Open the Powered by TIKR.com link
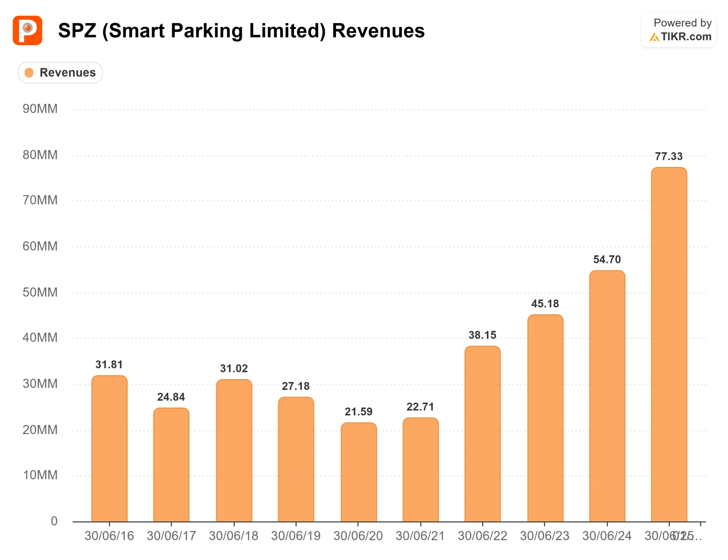Viewport: 728px width, 560px height. tap(679, 30)
